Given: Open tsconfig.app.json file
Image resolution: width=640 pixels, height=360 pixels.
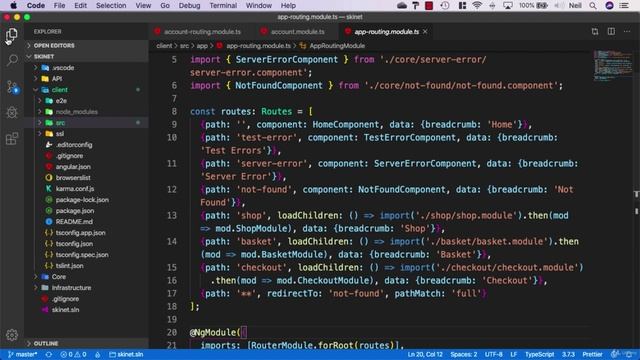Looking at the screenshot, I should click(x=80, y=233).
